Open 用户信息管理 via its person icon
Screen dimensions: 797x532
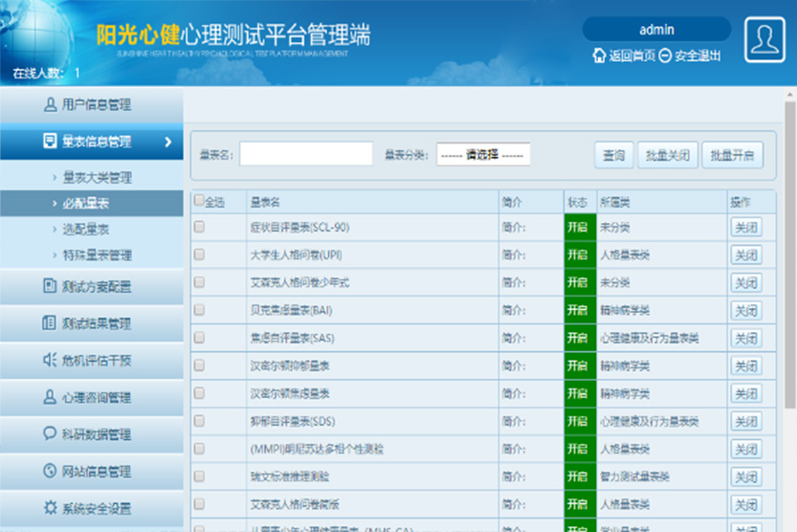(51, 105)
